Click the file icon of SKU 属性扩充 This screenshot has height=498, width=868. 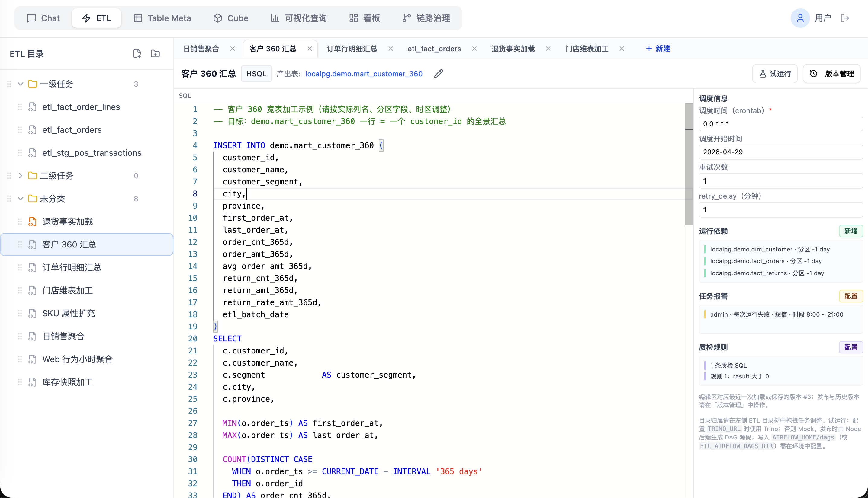point(32,313)
